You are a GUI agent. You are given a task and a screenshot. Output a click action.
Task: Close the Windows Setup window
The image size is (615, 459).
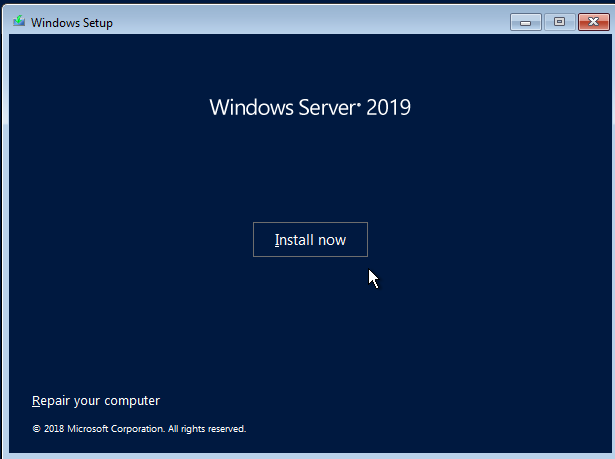coord(593,22)
